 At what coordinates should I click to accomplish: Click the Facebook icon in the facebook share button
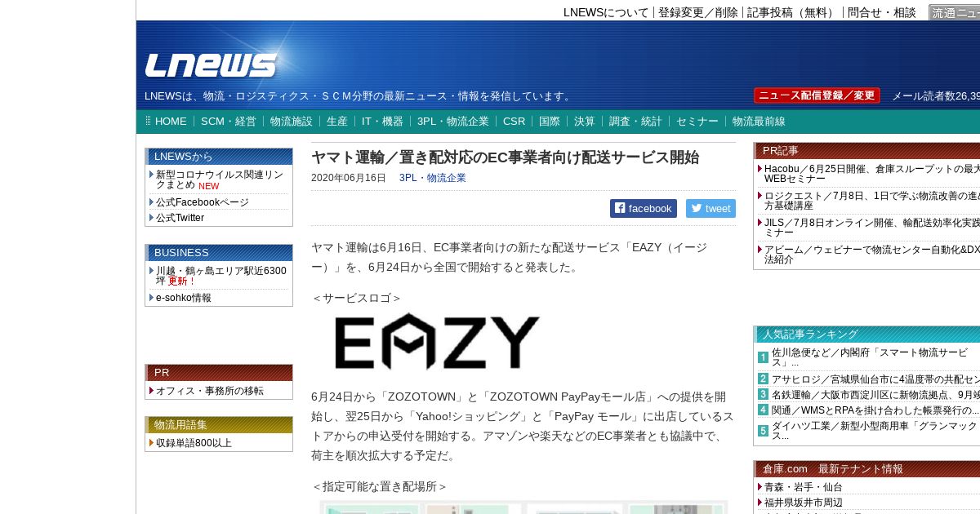pyautogui.click(x=620, y=208)
